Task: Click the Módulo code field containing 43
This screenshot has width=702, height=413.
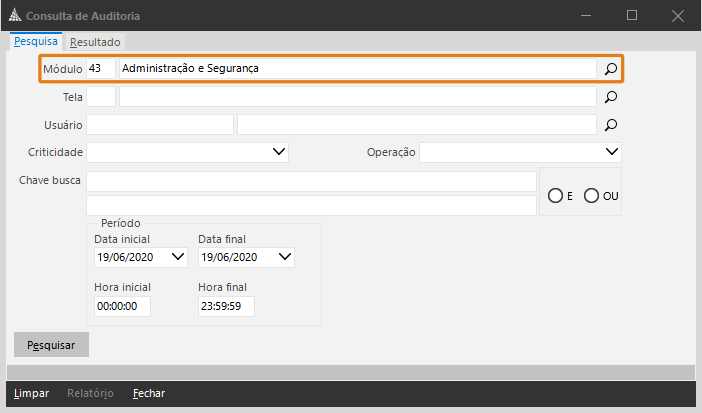Action: (x=100, y=69)
